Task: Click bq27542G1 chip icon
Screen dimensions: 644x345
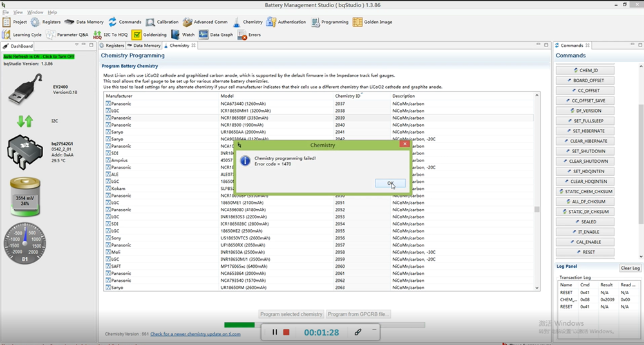Action: [x=24, y=153]
